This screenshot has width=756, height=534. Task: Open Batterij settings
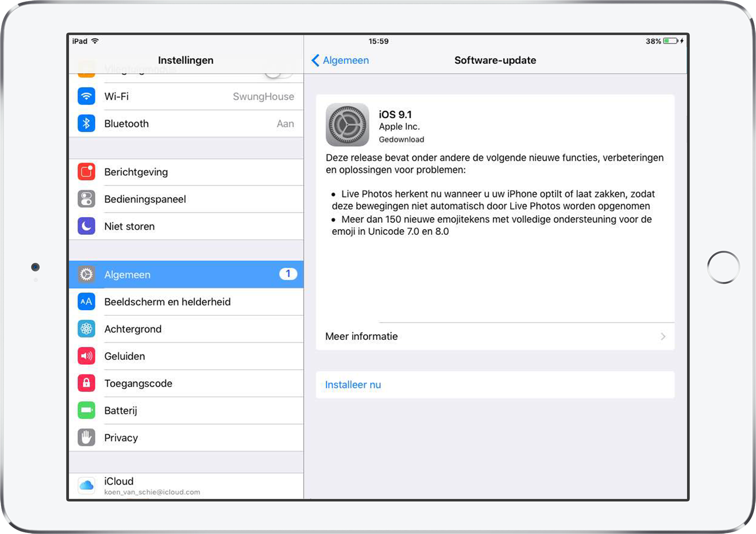(186, 411)
